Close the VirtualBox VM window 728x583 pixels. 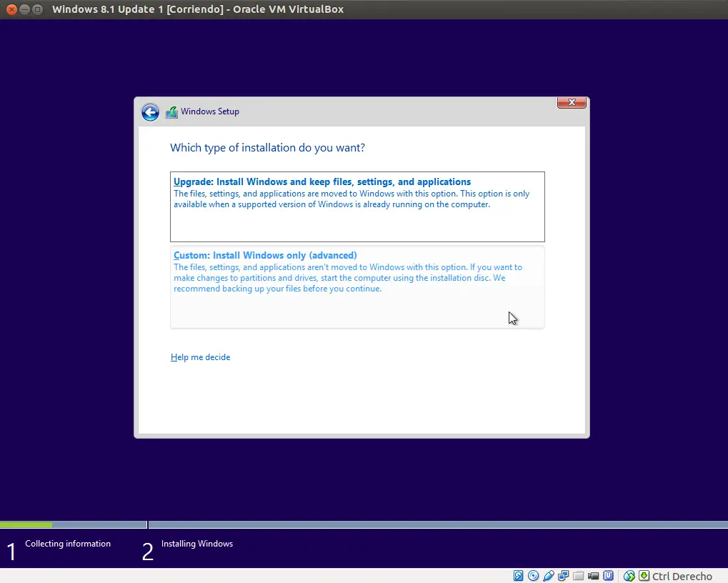(11, 9)
